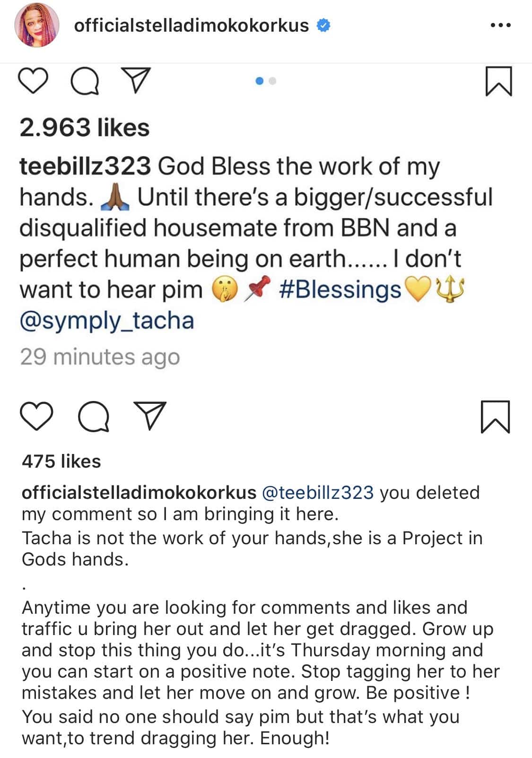View the 475 likes list
Screen dimensions: 532x758
(x=61, y=461)
